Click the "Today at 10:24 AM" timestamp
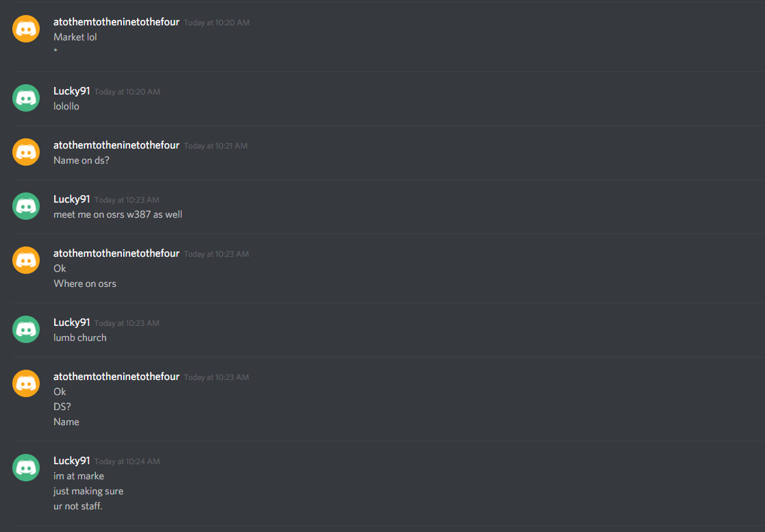This screenshot has height=532, width=765. 127,461
